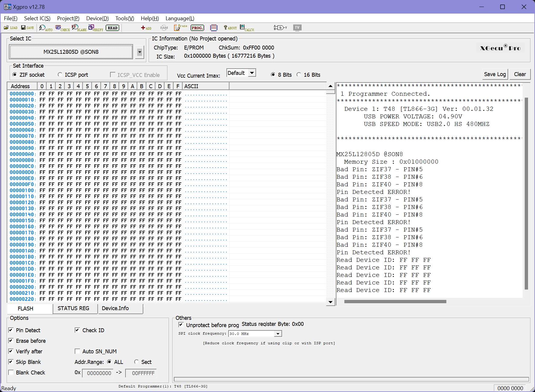
Task: Run AUTO detect from toolbar
Action: click(x=46, y=28)
